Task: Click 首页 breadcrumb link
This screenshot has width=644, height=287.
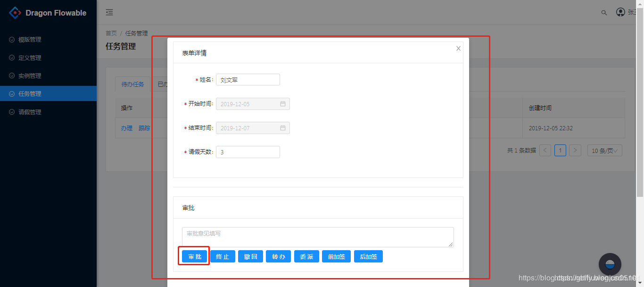Action: pos(111,33)
